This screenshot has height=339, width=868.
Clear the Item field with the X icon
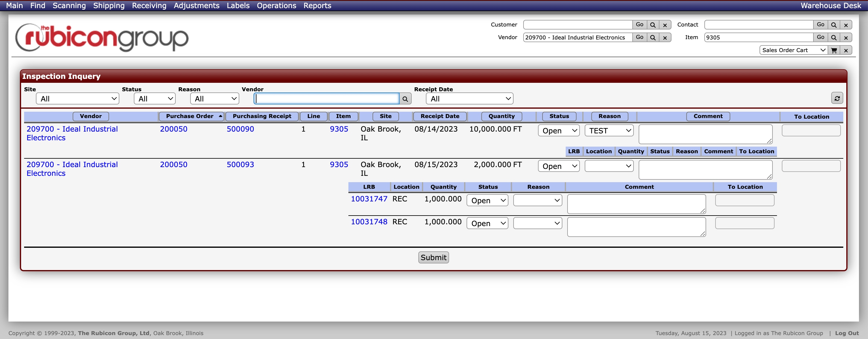(x=846, y=37)
